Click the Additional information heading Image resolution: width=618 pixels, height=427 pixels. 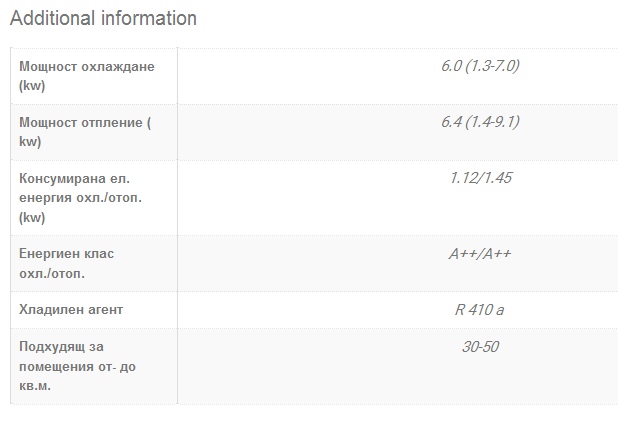tap(103, 19)
